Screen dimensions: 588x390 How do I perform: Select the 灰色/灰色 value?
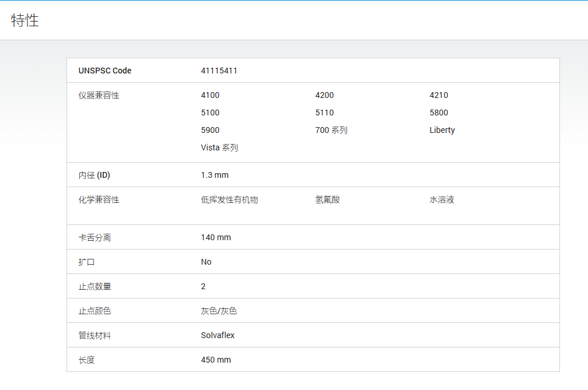pyautogui.click(x=219, y=311)
